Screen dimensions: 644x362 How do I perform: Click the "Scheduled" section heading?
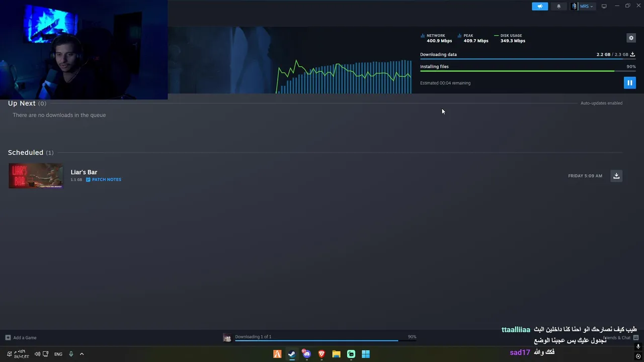(x=26, y=152)
